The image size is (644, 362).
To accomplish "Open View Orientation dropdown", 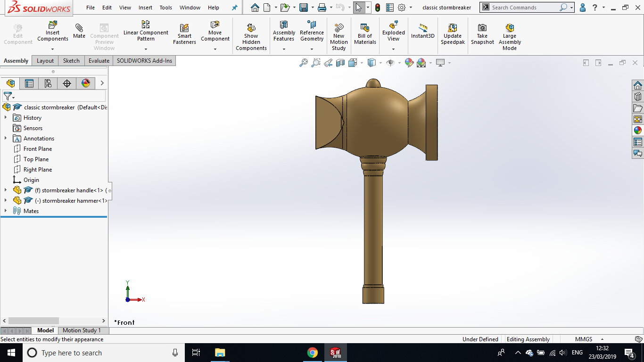I will 362,63.
